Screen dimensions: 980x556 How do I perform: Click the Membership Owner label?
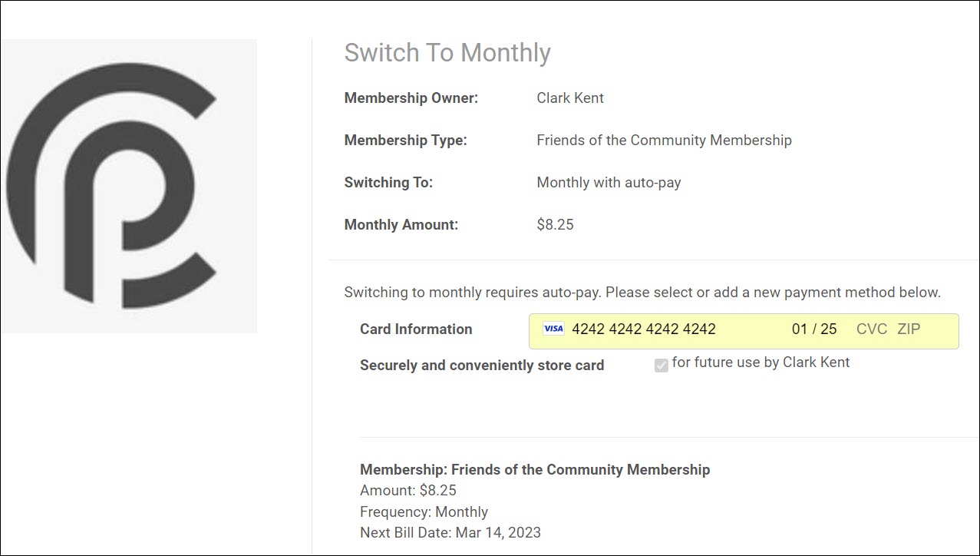(411, 98)
